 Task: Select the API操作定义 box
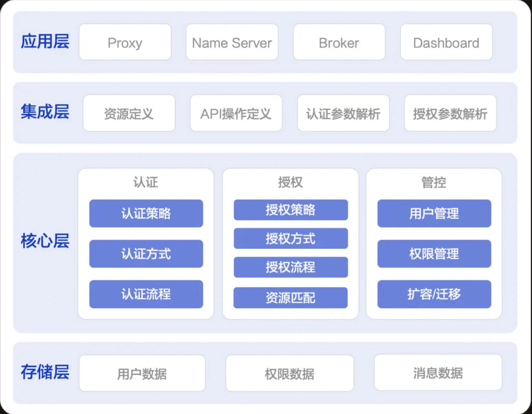pyautogui.click(x=236, y=113)
